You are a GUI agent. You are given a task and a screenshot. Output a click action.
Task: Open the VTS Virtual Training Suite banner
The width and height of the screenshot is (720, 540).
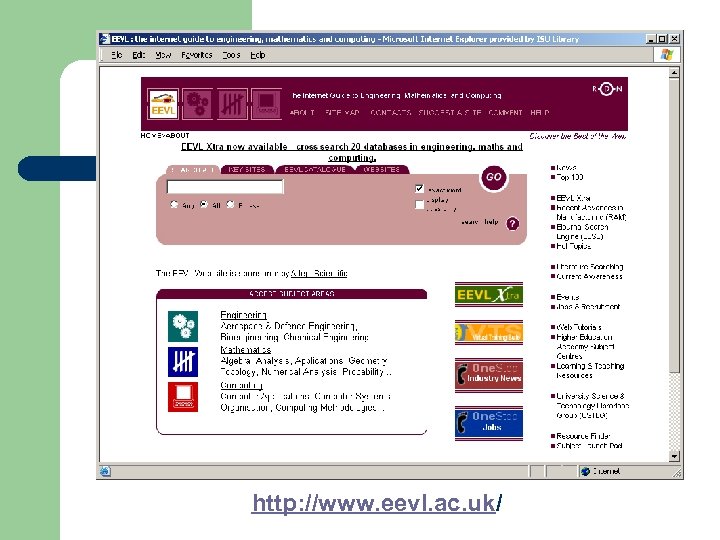489,333
